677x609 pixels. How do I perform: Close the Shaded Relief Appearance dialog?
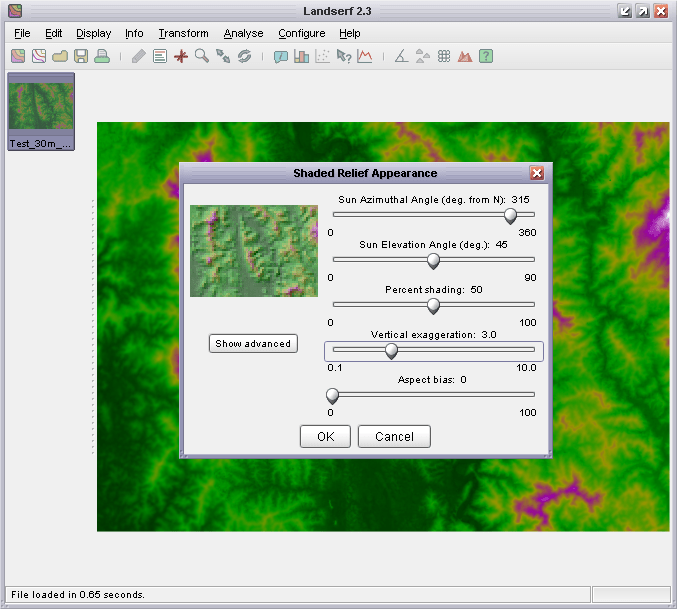537,173
